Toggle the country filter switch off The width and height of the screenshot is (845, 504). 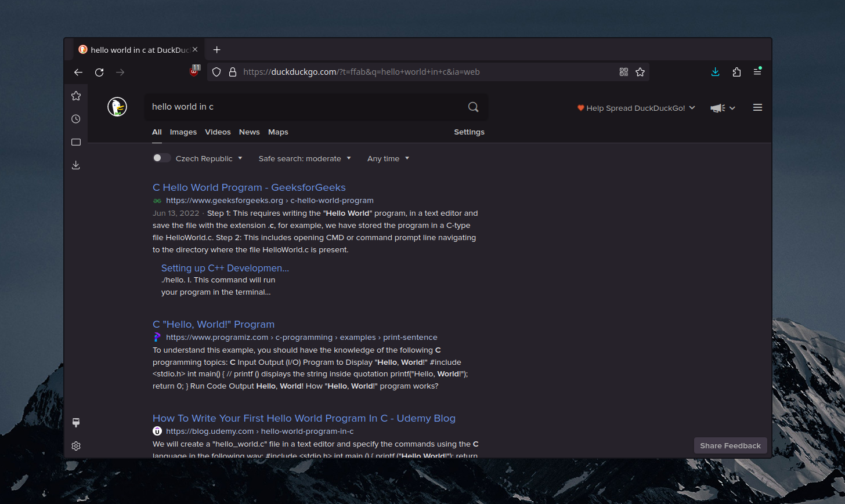161,158
